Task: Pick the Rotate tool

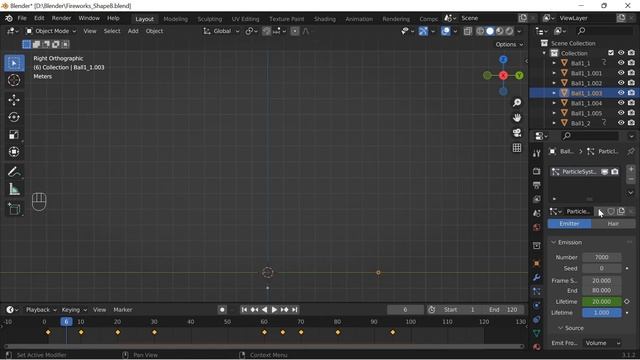Action: 14,118
